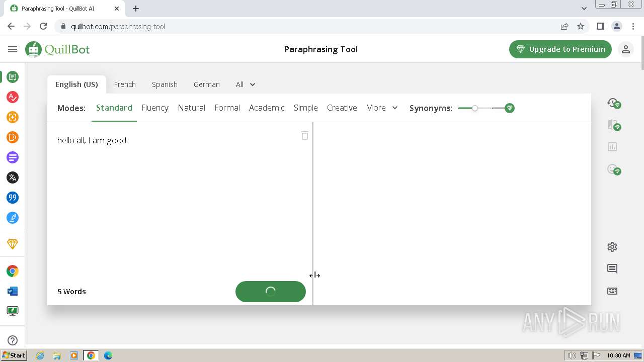Open Chrome profile avatar menu

pos(616,26)
